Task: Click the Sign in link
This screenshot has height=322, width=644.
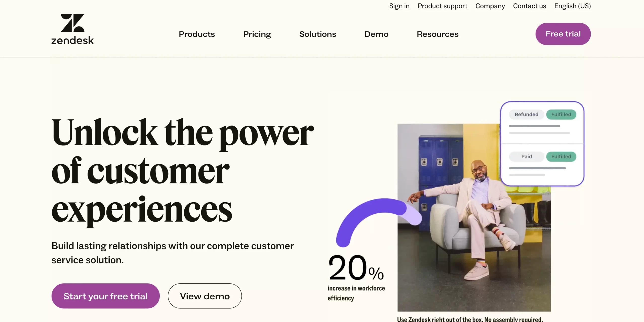Action: point(399,6)
